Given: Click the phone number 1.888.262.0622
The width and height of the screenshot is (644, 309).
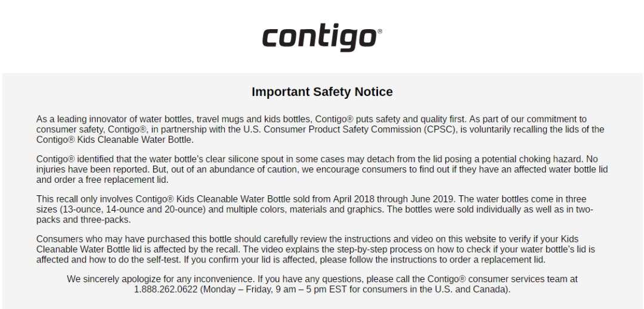Looking at the screenshot, I should (166, 289).
